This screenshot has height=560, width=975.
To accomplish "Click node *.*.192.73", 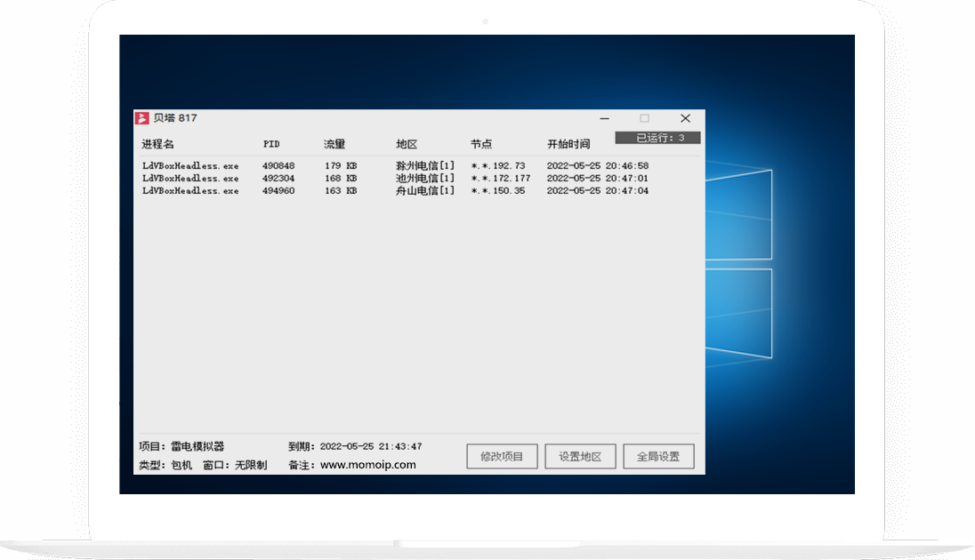I will click(x=498, y=166).
